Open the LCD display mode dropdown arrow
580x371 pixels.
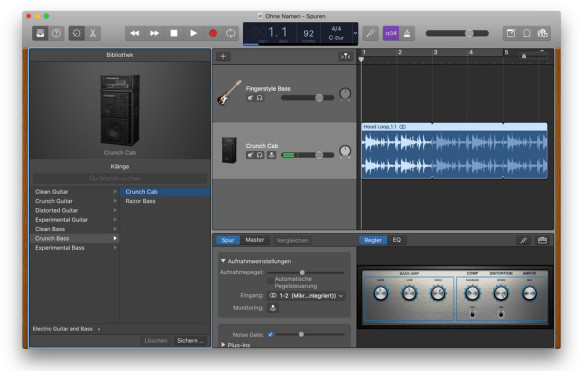pos(355,33)
